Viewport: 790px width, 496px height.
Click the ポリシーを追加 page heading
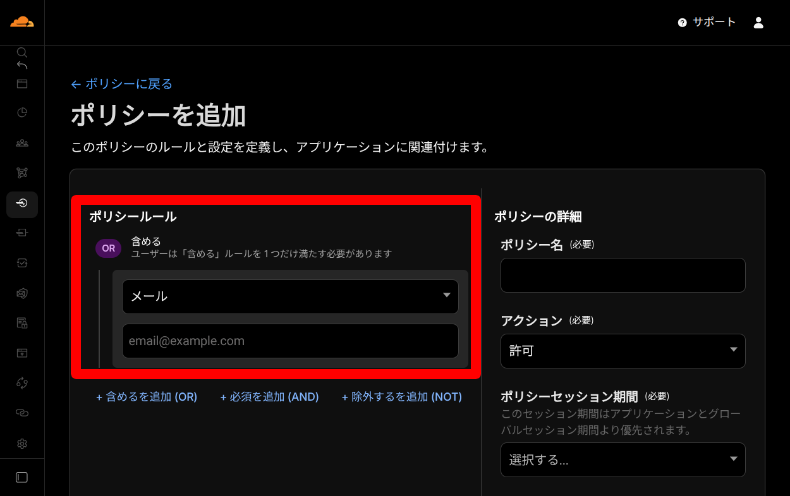click(158, 115)
